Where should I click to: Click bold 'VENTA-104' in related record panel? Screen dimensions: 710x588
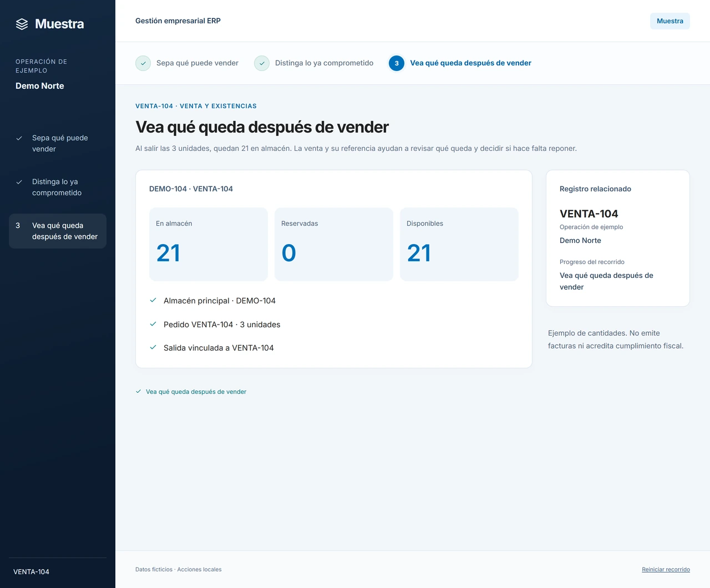click(x=589, y=214)
